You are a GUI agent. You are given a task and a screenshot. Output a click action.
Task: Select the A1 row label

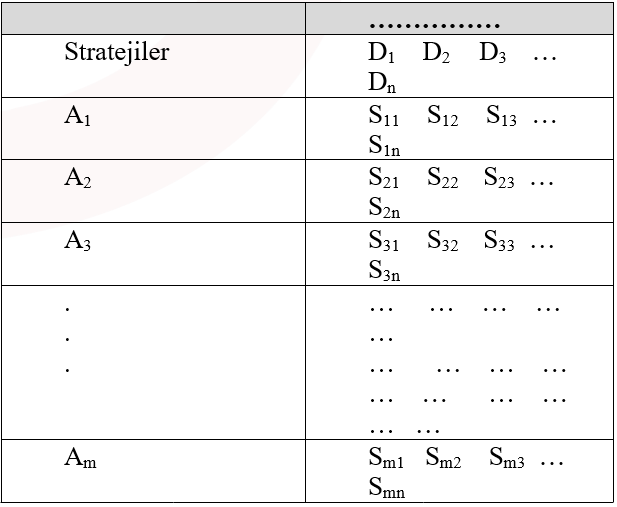click(x=78, y=117)
